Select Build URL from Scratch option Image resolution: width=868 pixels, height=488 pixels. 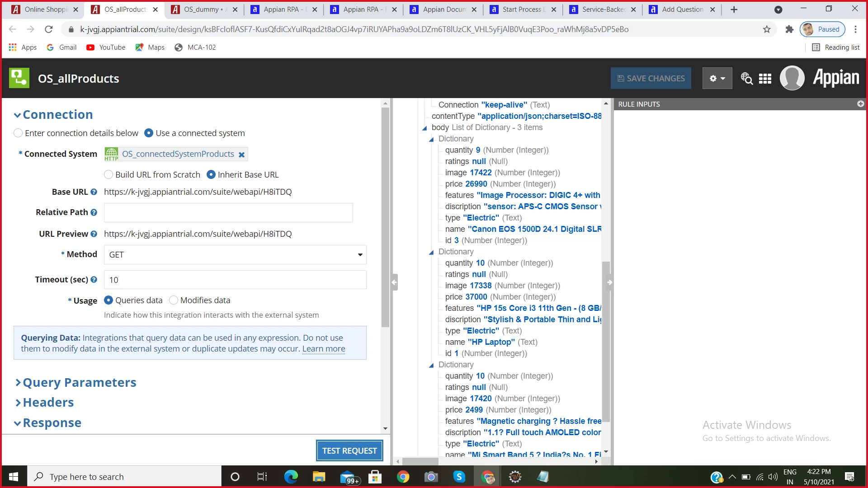pyautogui.click(x=108, y=175)
